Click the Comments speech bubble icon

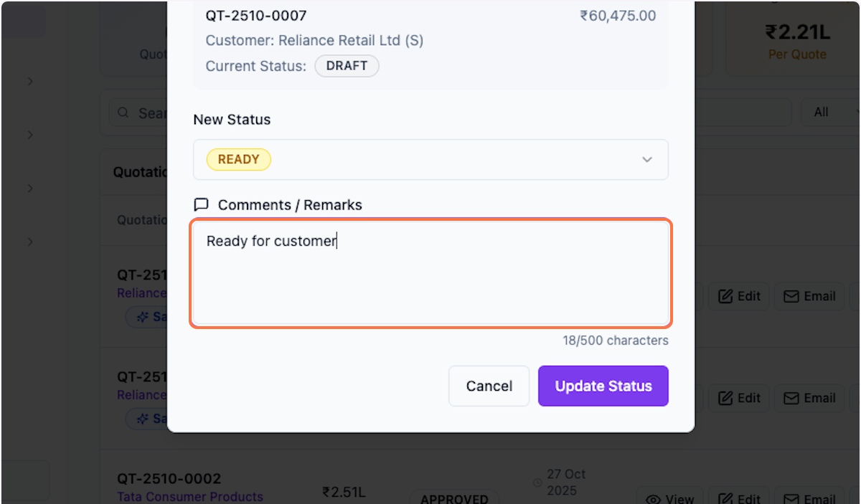[x=201, y=205]
